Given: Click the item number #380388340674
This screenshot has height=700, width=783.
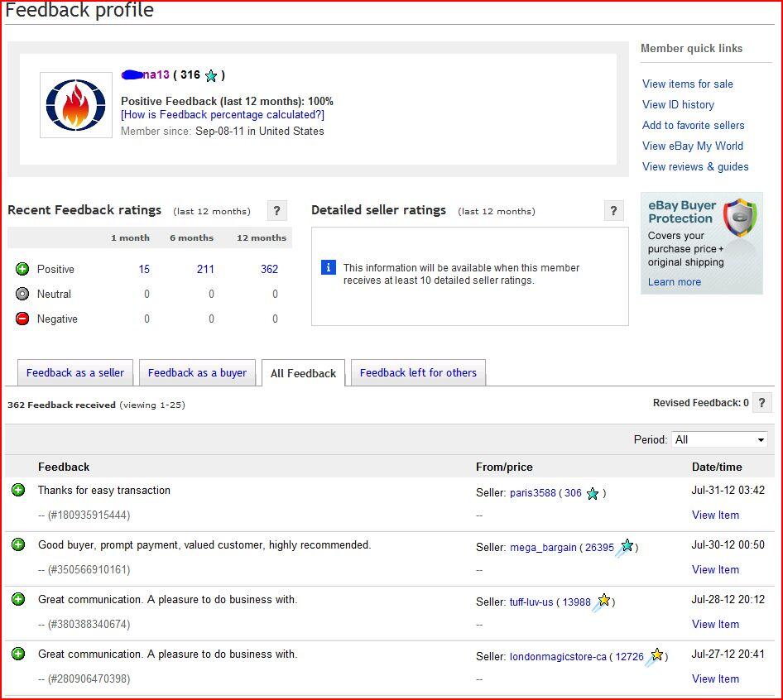Looking at the screenshot, I should click(89, 624).
